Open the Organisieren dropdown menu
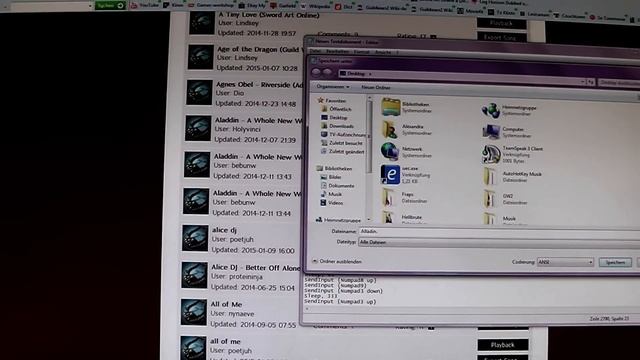Screen dimensions: 640x360 click(333, 87)
